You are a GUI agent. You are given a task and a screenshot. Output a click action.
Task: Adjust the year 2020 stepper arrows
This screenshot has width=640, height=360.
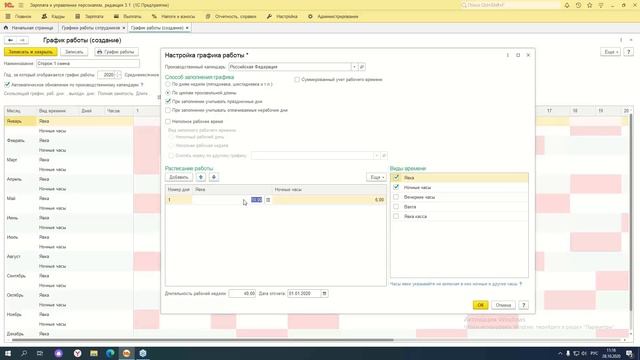tap(118, 75)
